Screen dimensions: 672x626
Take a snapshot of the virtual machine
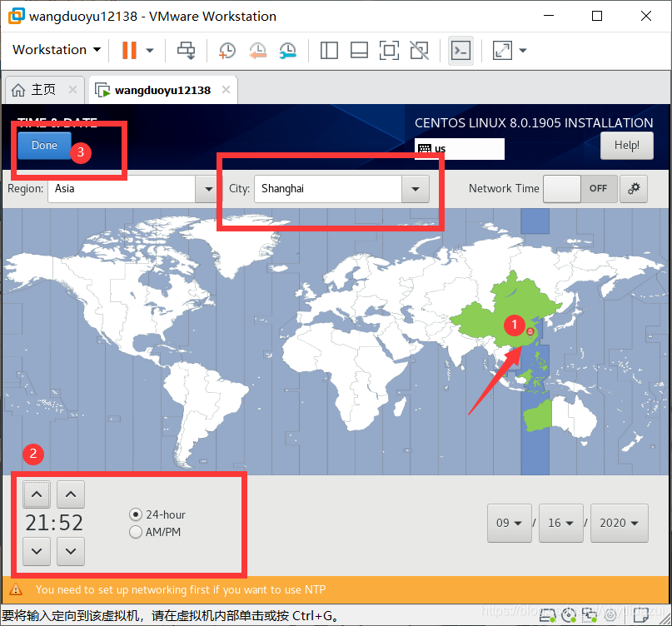(x=227, y=50)
